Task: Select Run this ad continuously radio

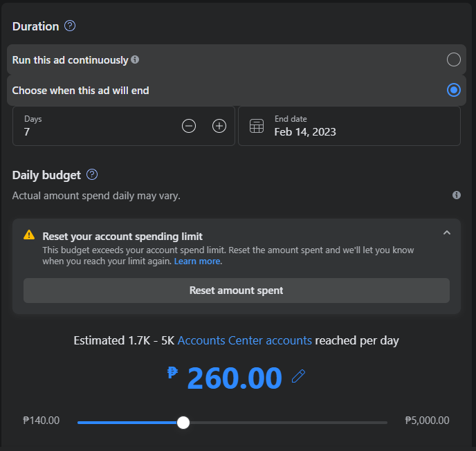Action: point(454,59)
